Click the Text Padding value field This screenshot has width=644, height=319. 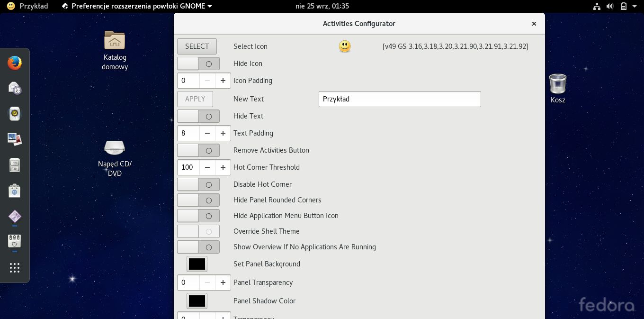[x=188, y=133]
